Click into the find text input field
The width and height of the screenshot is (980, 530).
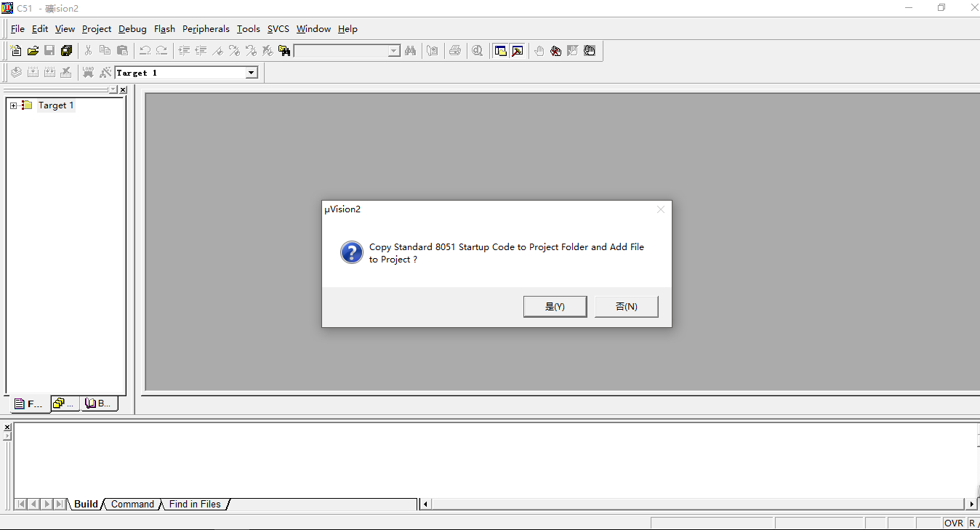click(341, 51)
